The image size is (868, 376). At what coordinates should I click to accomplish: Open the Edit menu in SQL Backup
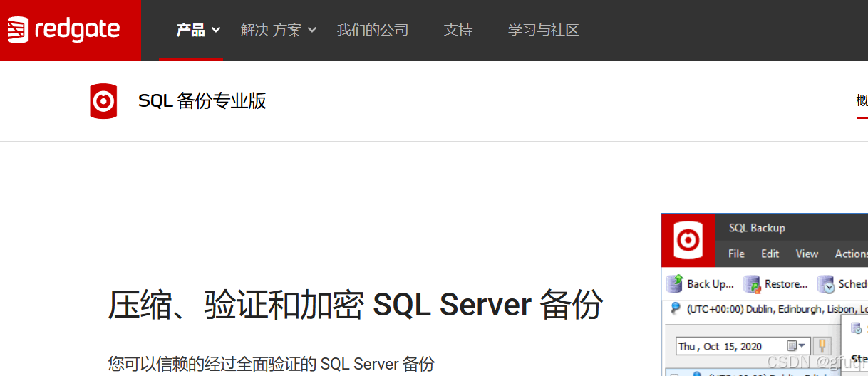point(770,254)
